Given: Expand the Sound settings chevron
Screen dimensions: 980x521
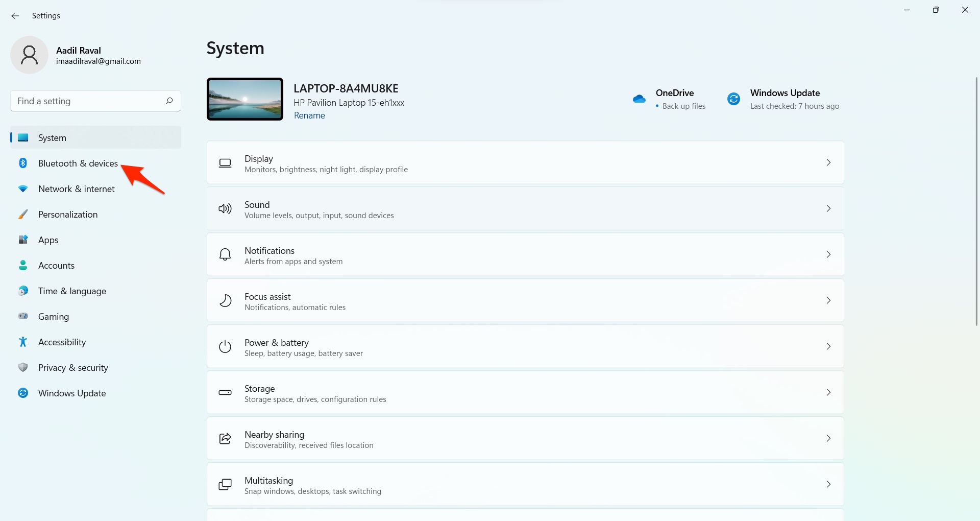Looking at the screenshot, I should tap(828, 208).
